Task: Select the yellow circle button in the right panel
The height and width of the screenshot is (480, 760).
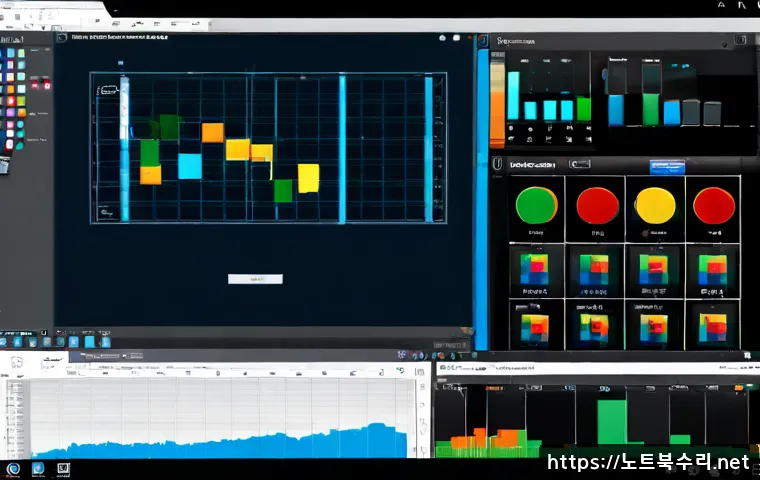Action: pos(655,206)
